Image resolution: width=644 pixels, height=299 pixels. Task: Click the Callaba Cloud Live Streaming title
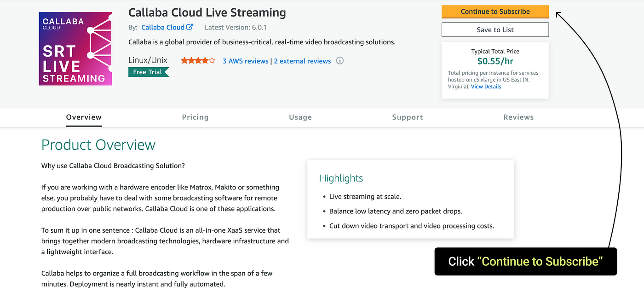tap(207, 12)
